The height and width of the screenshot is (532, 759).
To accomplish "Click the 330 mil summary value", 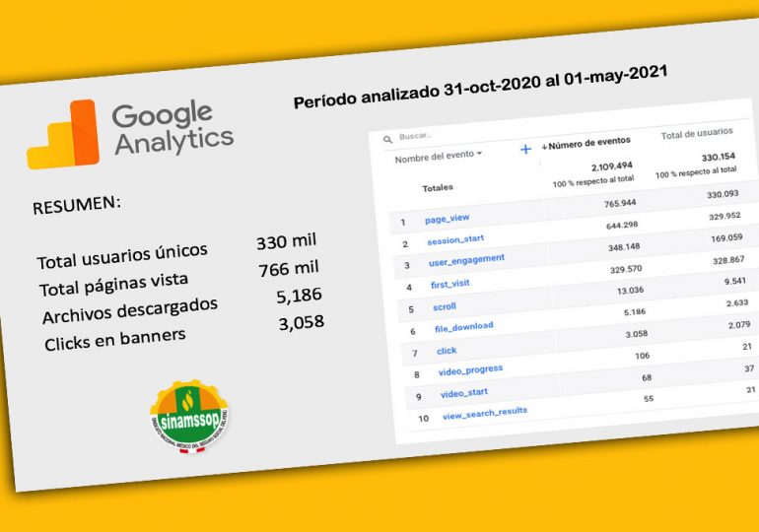I will click(x=287, y=241).
